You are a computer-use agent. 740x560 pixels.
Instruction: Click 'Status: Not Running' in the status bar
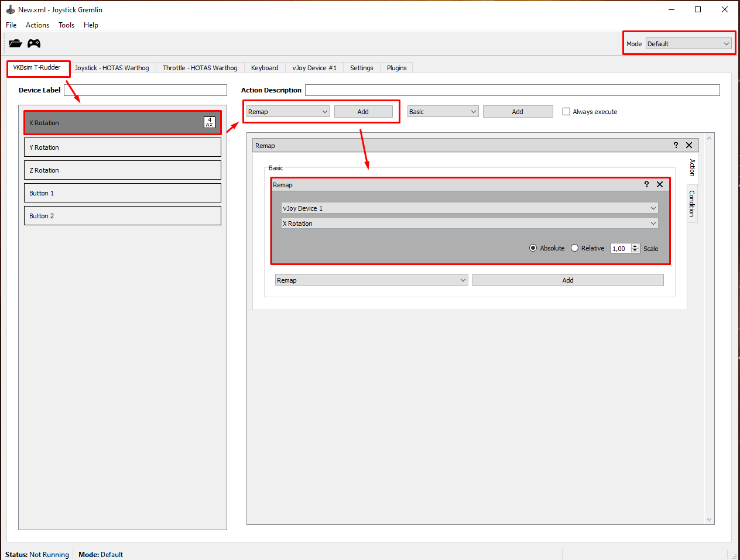[x=37, y=555]
